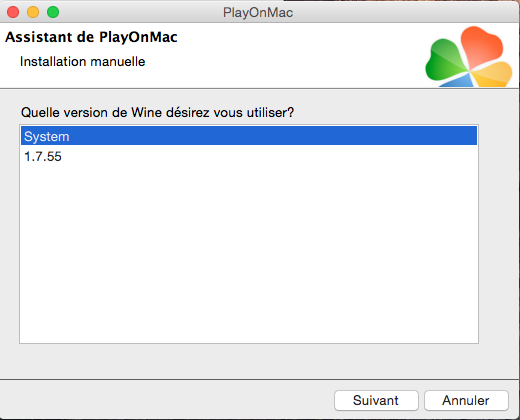Image resolution: width=520 pixels, height=420 pixels.
Task: Click the blue leaf of PlayOnMac logo
Action: pyautogui.click(x=457, y=80)
